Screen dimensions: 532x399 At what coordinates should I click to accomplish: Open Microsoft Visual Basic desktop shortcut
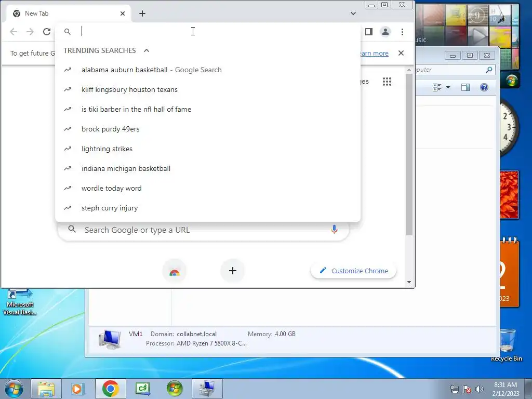[20, 302]
